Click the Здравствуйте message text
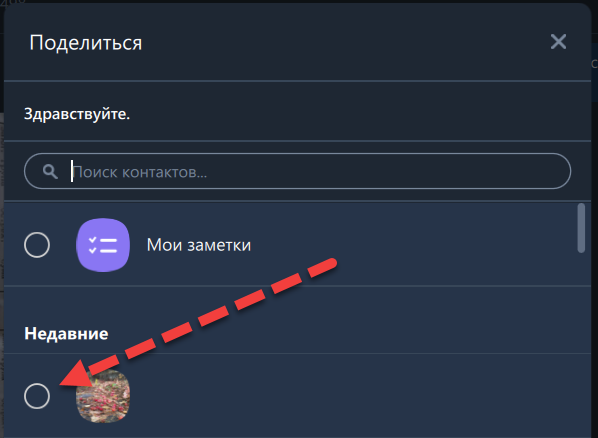Viewport: 598px width, 438px height. click(x=77, y=114)
